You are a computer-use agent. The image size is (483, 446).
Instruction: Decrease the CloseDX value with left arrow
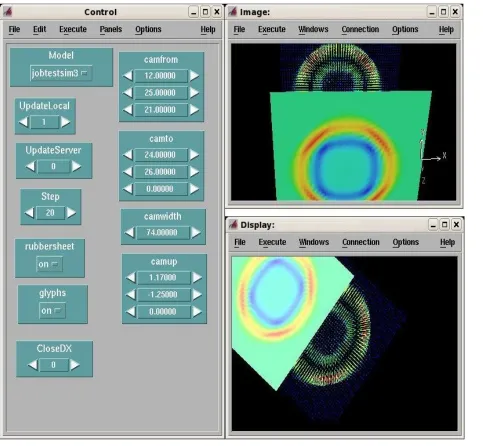(33, 365)
